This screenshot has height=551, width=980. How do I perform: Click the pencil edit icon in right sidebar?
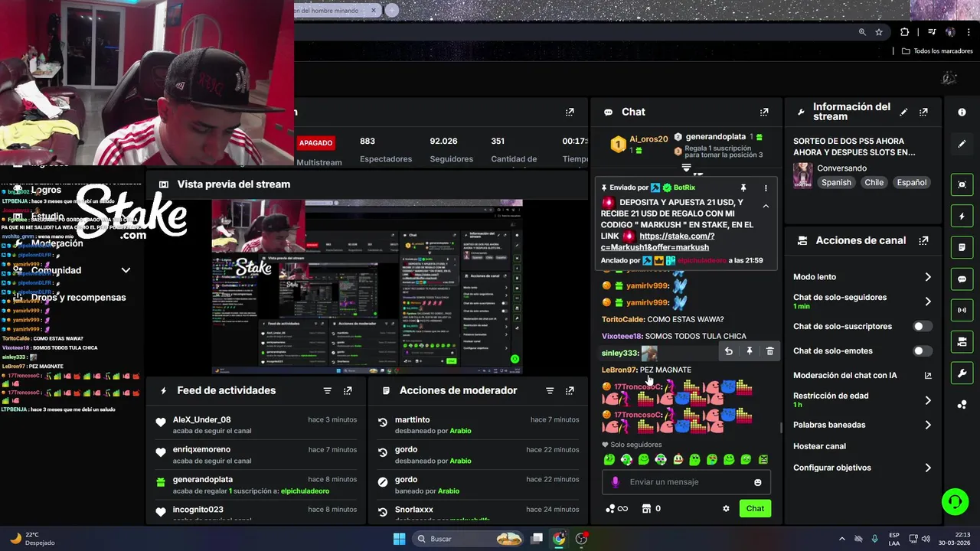[x=962, y=144]
